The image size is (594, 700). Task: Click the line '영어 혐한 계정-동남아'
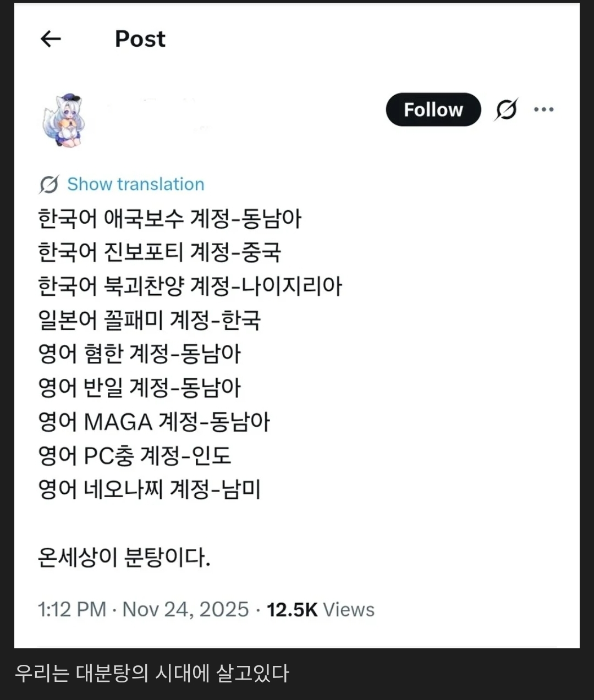pyautogui.click(x=139, y=354)
